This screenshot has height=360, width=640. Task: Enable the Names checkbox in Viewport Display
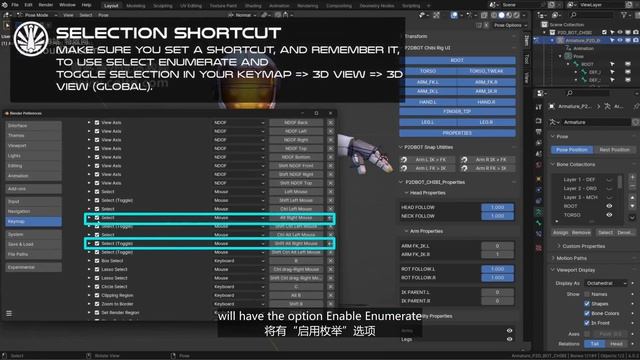click(x=587, y=294)
